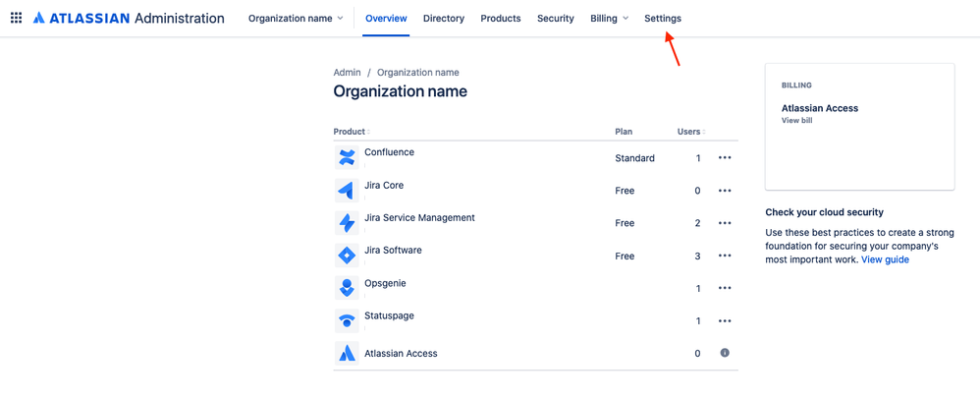Click user count 2 for Jira Service Management
This screenshot has height=400, width=980.
697,223
